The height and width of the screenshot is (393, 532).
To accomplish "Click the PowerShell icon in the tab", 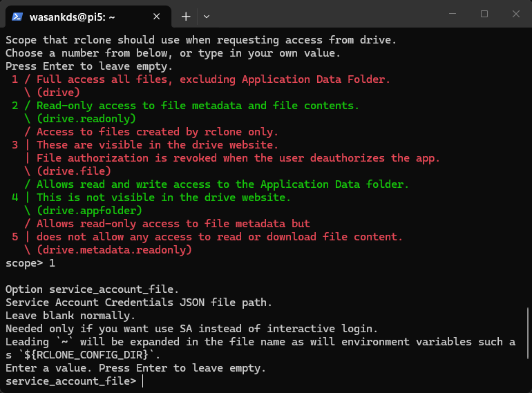I will [17, 17].
